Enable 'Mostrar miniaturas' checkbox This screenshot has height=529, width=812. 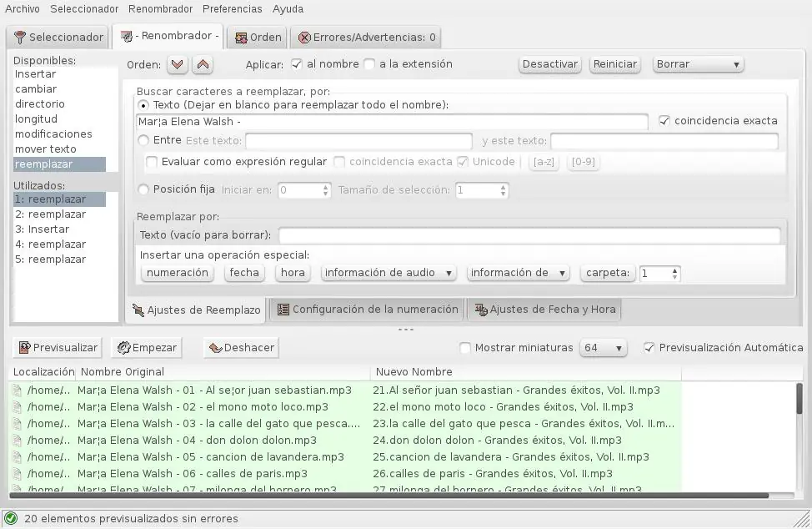(465, 348)
